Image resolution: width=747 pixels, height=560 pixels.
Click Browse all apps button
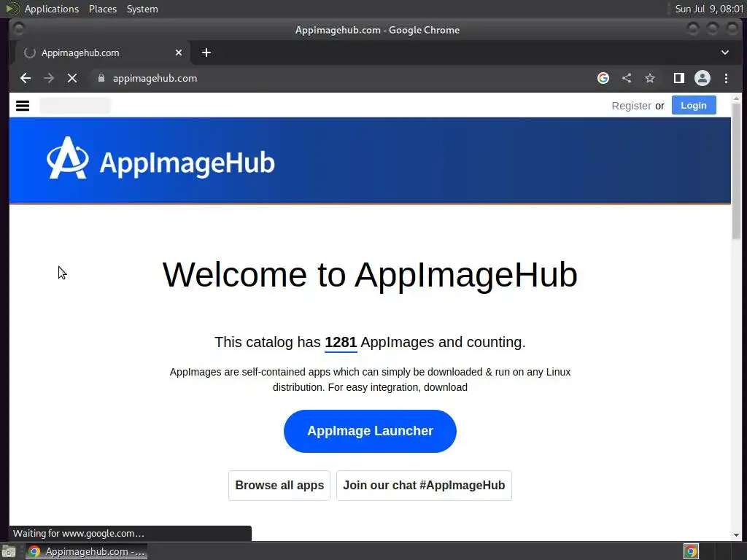click(279, 485)
